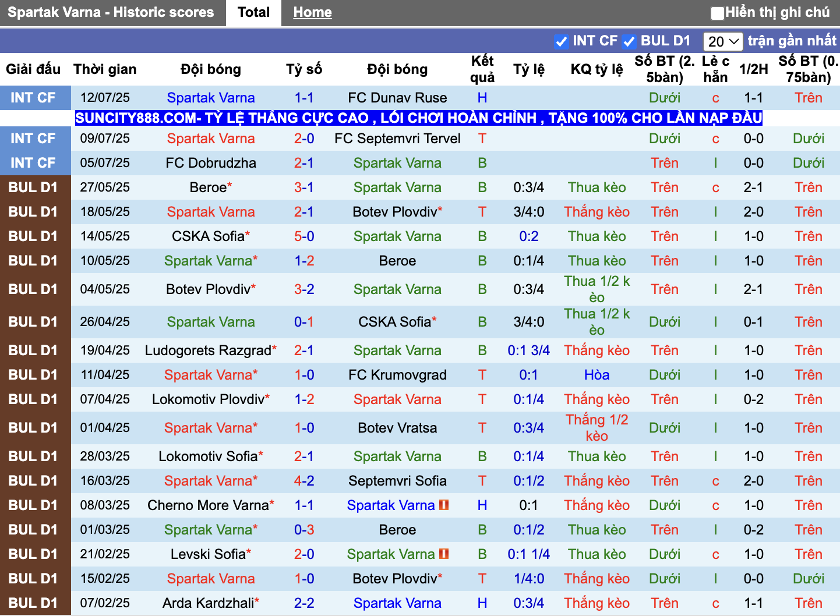Screen dimensions: 840x616
Task: Click the 1/4:0 odds on 15/02/25
Action: [x=529, y=579]
